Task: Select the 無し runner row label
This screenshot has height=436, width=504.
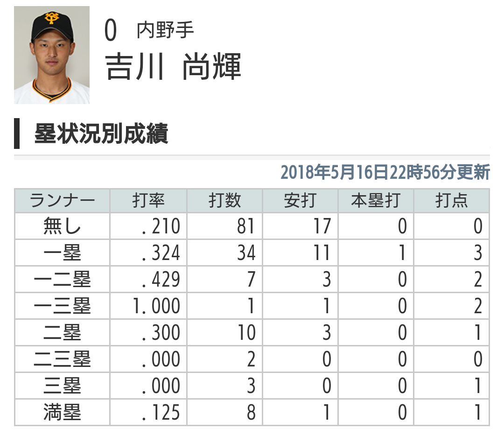Action: (62, 227)
